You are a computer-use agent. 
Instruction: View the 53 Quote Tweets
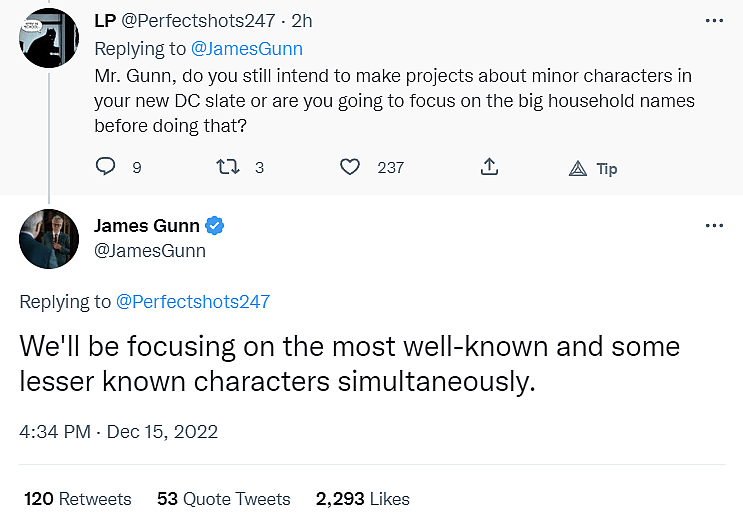coord(223,498)
